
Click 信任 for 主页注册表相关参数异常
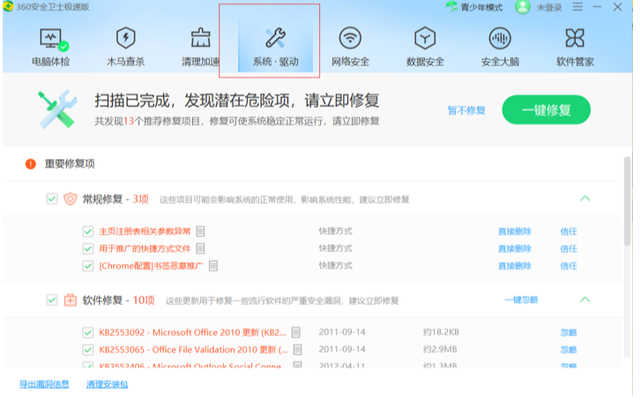pos(569,231)
